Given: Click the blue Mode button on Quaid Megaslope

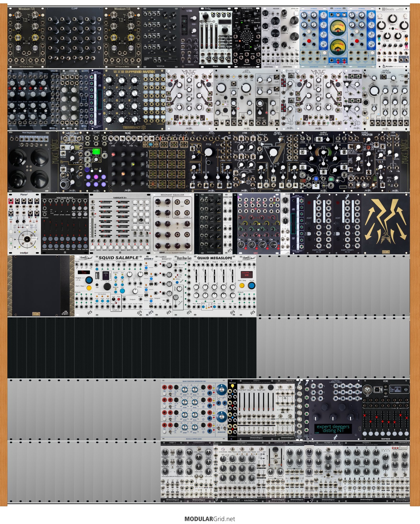Looking at the screenshot, I should click(x=203, y=307).
